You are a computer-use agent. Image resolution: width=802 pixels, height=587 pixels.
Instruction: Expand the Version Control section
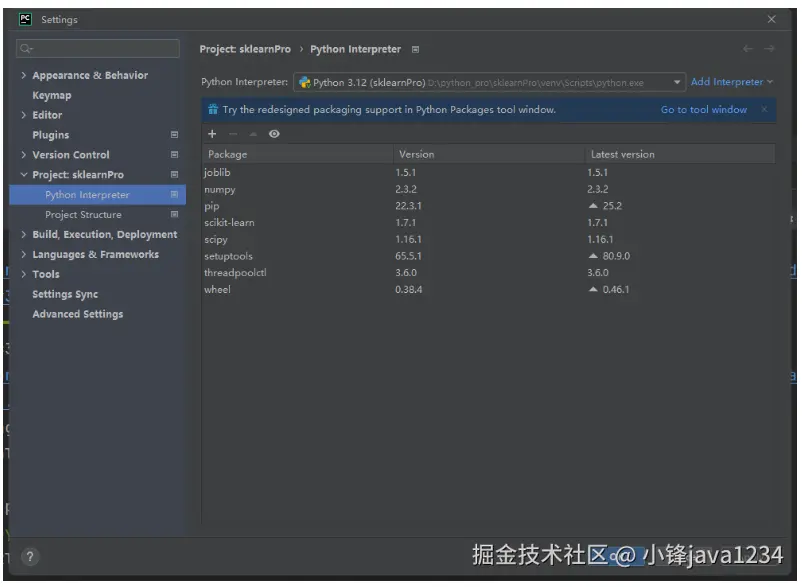24,155
